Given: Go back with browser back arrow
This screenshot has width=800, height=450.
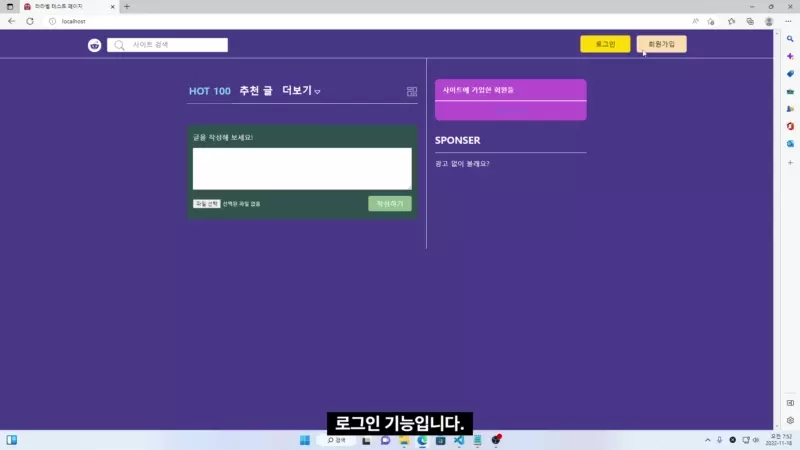Looking at the screenshot, I should point(11,21).
